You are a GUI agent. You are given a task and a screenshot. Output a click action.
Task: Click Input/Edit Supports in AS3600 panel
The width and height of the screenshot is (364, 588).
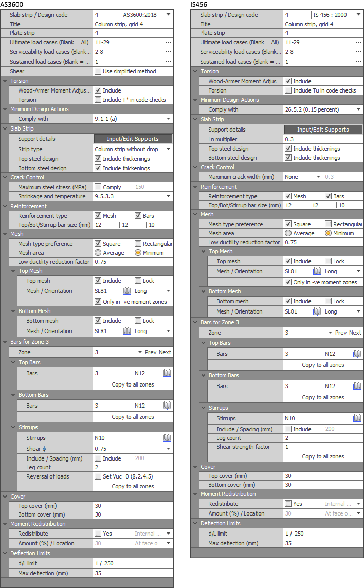tap(133, 139)
